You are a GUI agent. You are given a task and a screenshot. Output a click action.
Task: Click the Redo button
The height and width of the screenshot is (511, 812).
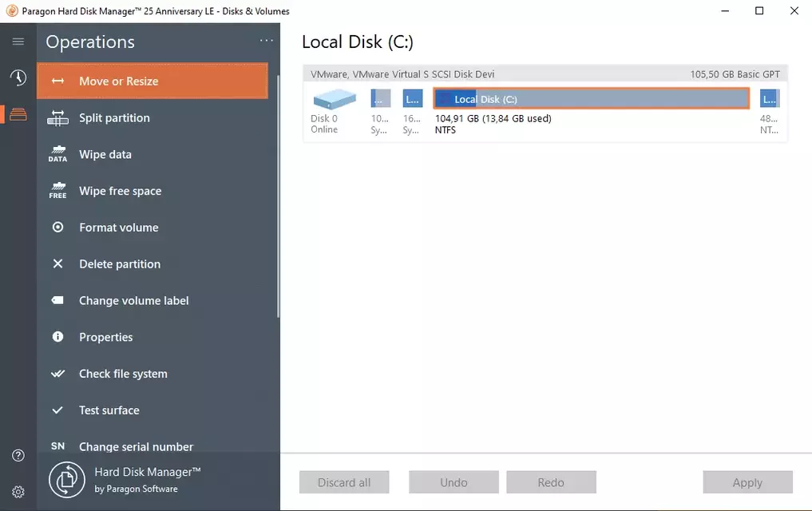coord(551,482)
